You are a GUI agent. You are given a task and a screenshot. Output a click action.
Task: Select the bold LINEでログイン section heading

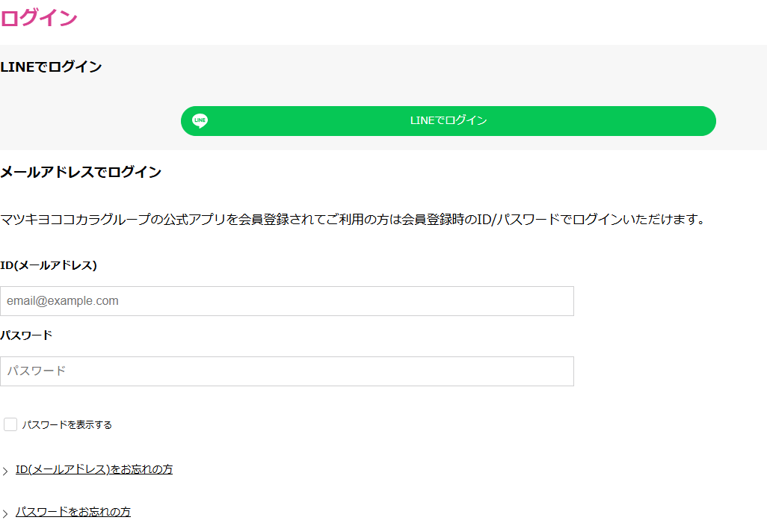point(51,67)
